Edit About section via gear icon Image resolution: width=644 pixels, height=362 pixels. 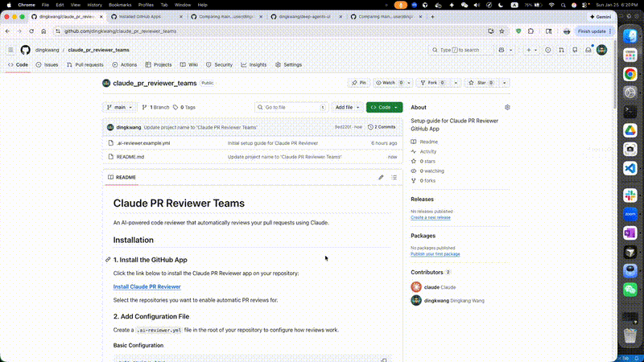507,107
